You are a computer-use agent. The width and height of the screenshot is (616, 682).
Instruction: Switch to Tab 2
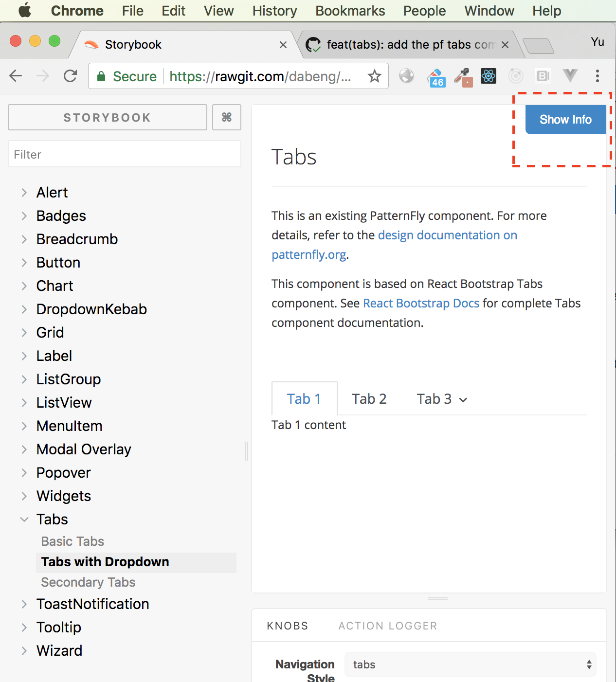coord(369,399)
